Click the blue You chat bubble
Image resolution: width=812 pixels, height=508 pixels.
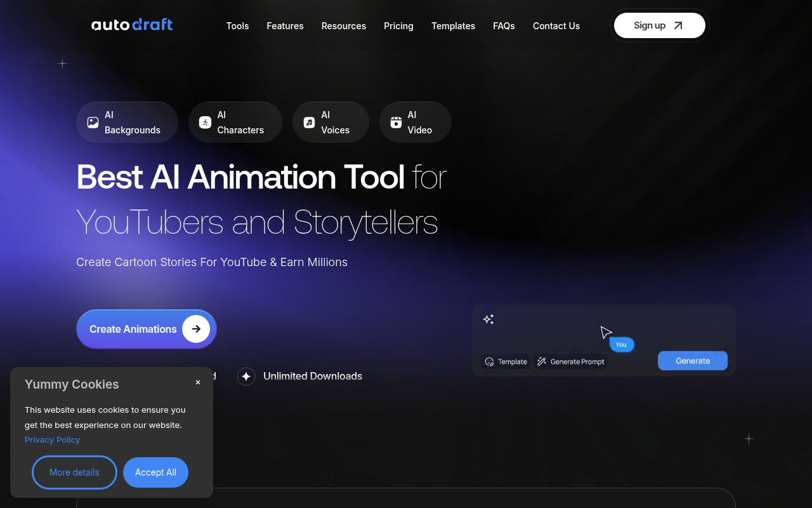coord(621,344)
